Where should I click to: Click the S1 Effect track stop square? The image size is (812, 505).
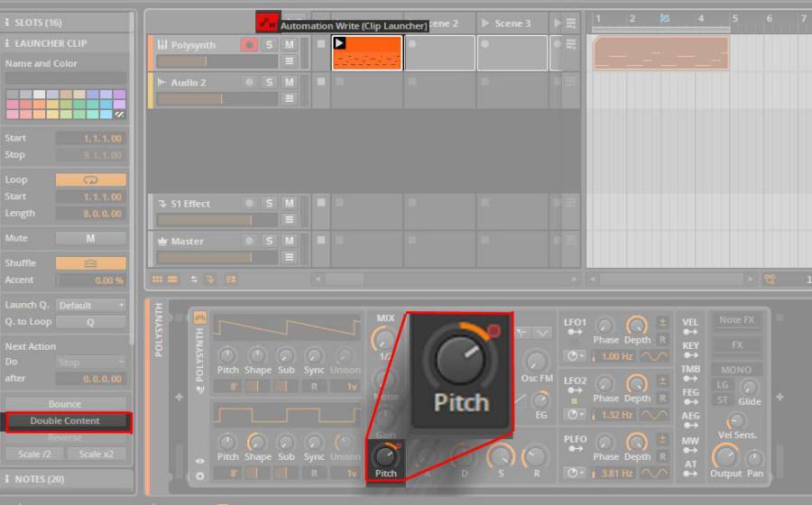[x=320, y=203]
